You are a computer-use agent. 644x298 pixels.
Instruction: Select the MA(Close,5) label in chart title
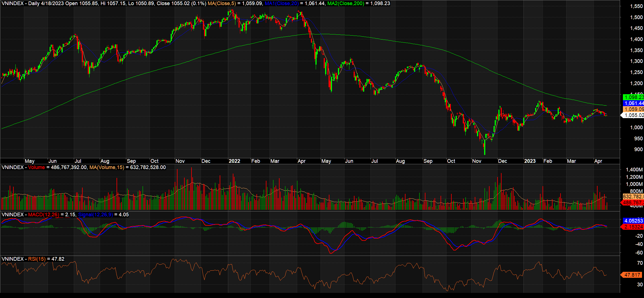point(222,4)
